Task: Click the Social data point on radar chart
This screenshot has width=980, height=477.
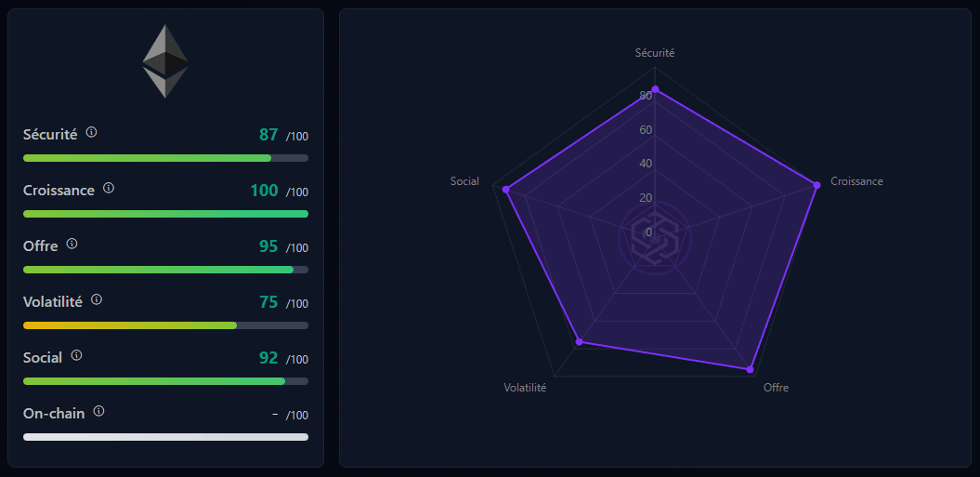Action: [506, 189]
